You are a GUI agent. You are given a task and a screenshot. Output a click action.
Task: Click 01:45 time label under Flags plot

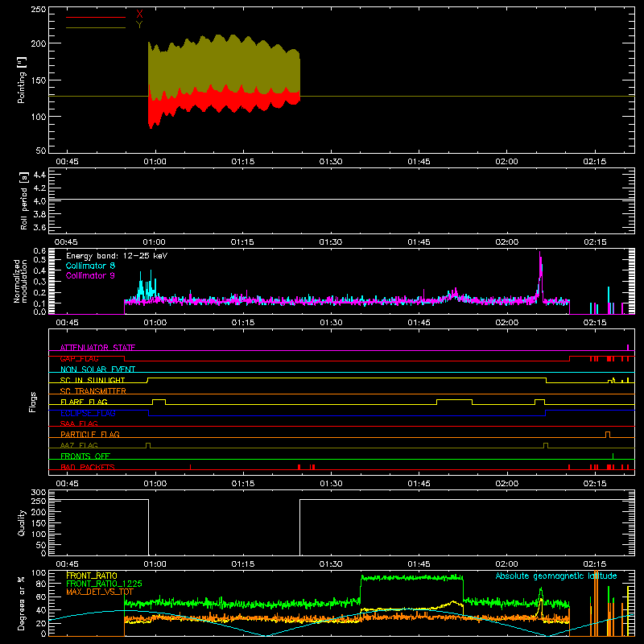(x=419, y=484)
